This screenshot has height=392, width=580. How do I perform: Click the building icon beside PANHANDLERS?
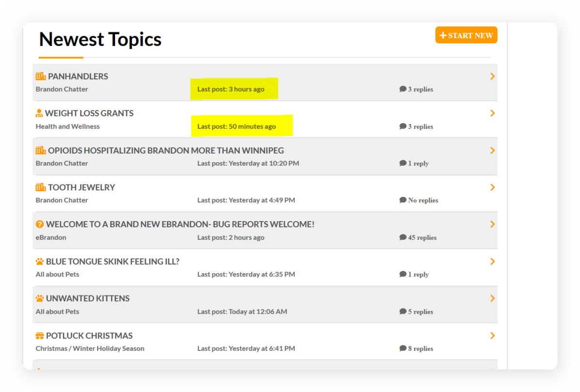(41, 76)
